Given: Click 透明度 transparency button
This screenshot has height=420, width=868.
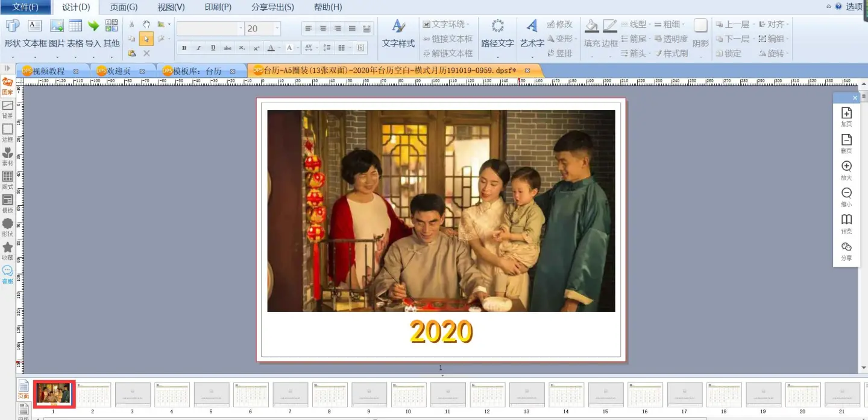Looking at the screenshot, I should (x=671, y=39).
